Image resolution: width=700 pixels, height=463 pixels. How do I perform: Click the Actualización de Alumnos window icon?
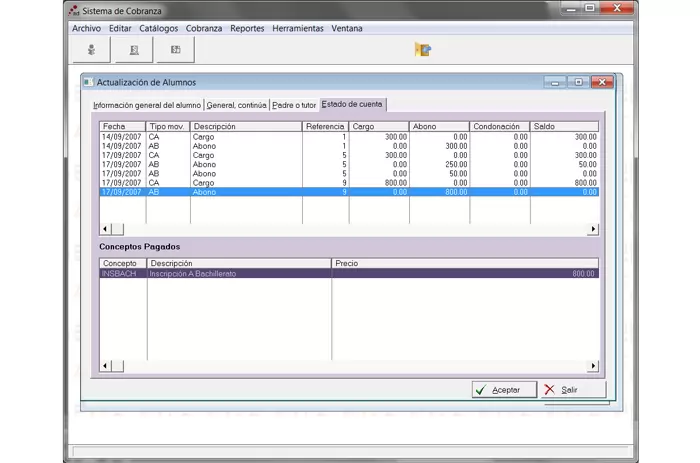tap(88, 82)
